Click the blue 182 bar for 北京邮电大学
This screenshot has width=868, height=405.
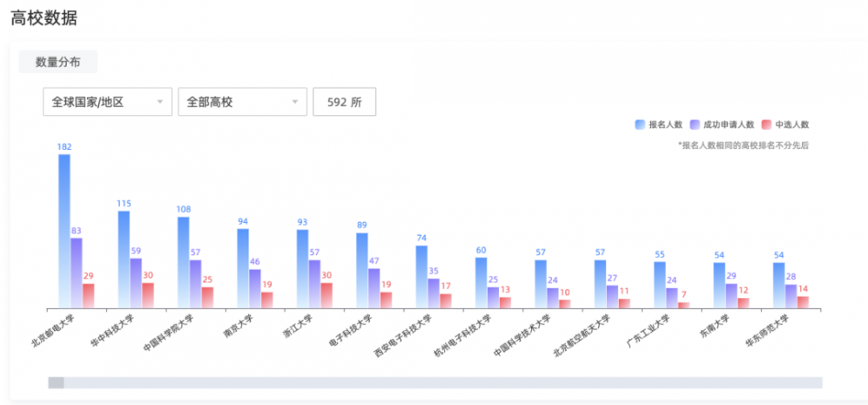coord(64,231)
